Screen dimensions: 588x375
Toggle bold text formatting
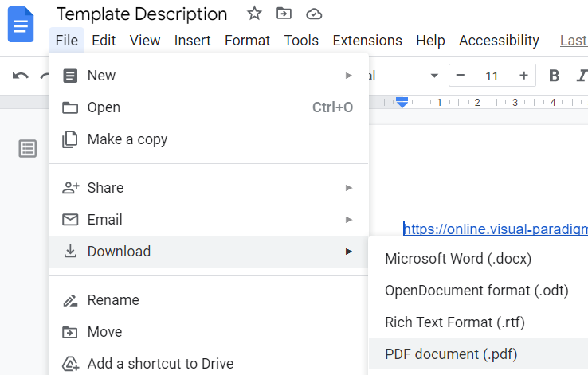[x=555, y=76]
